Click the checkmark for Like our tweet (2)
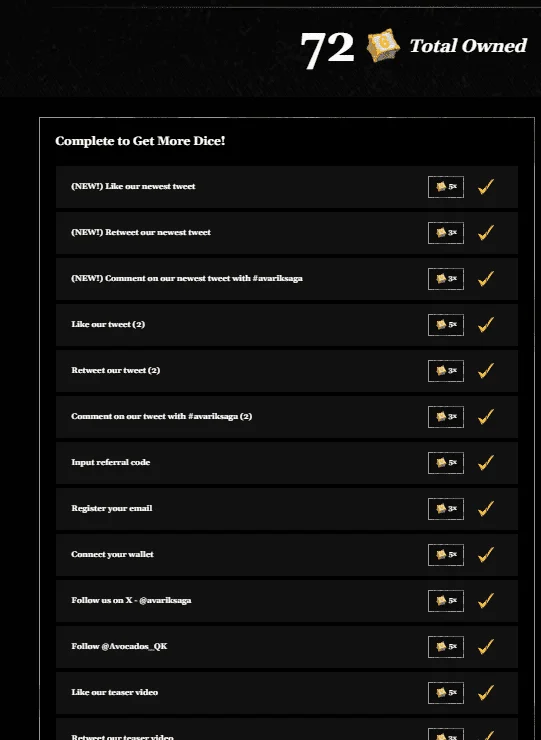This screenshot has height=740, width=541. [x=486, y=325]
